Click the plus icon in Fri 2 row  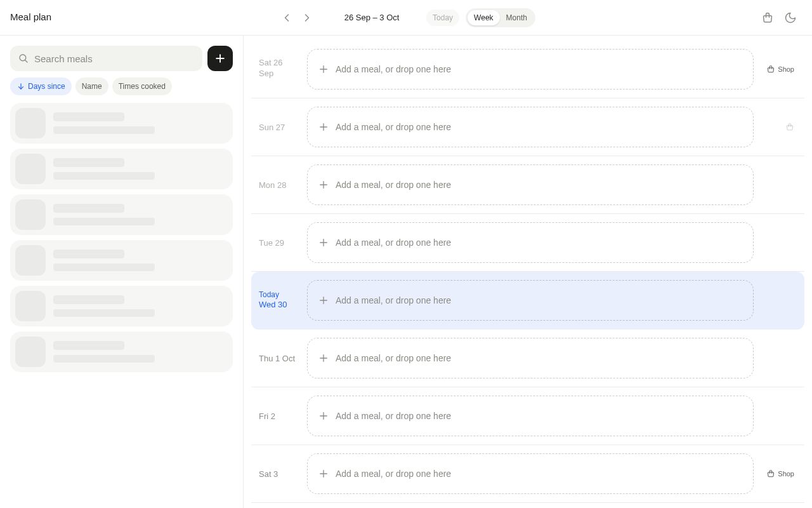point(324,416)
